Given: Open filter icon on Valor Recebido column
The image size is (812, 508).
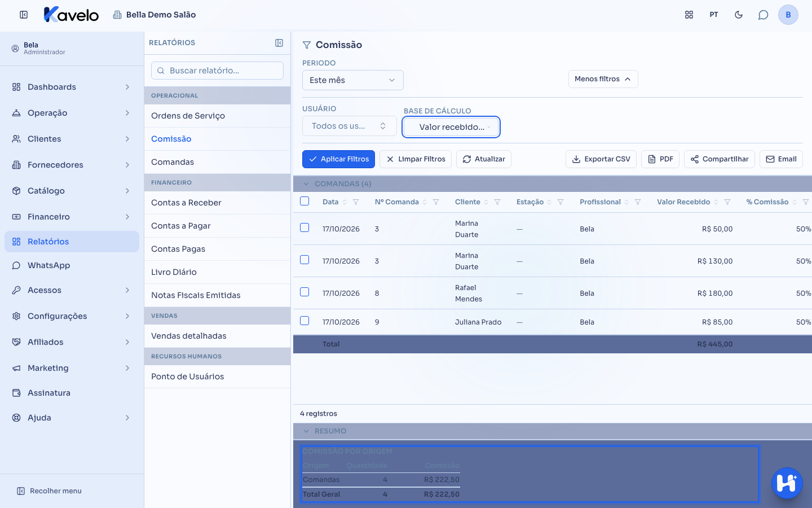Looking at the screenshot, I should [727, 202].
